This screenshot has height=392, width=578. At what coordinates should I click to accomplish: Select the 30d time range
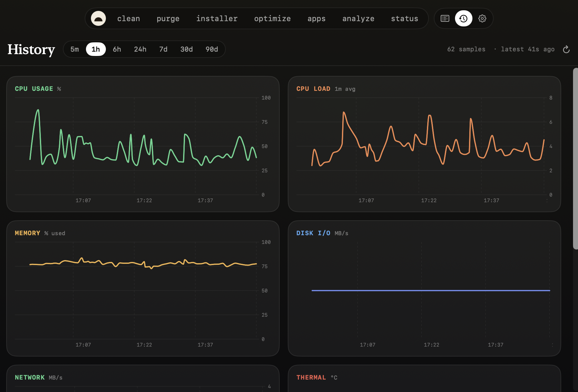[187, 49]
